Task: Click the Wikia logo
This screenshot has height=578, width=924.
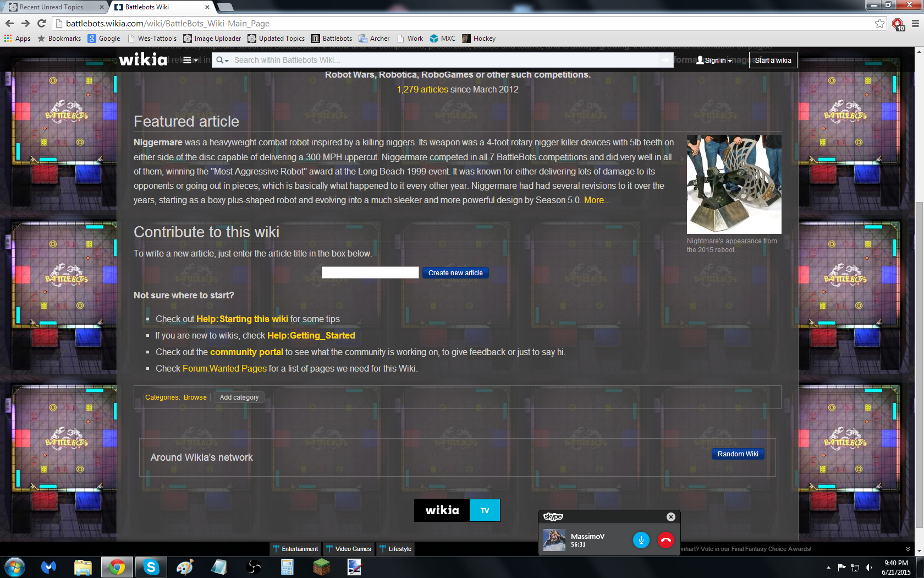Action: pos(143,59)
